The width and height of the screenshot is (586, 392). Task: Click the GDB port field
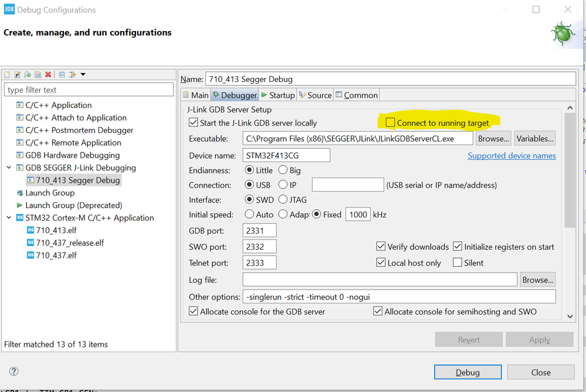tap(259, 231)
